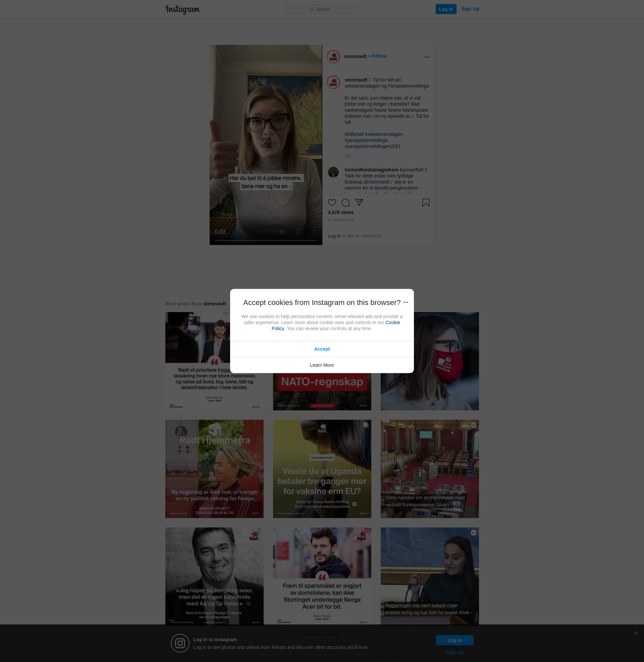Focus the Search input field
The image size is (644, 662).
pos(322,9)
